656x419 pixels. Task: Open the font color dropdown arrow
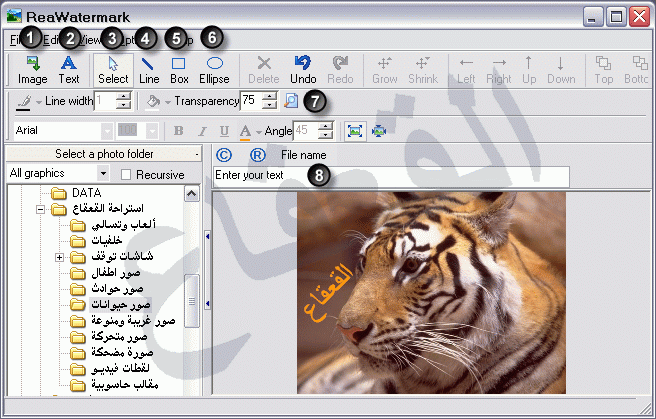(x=259, y=132)
